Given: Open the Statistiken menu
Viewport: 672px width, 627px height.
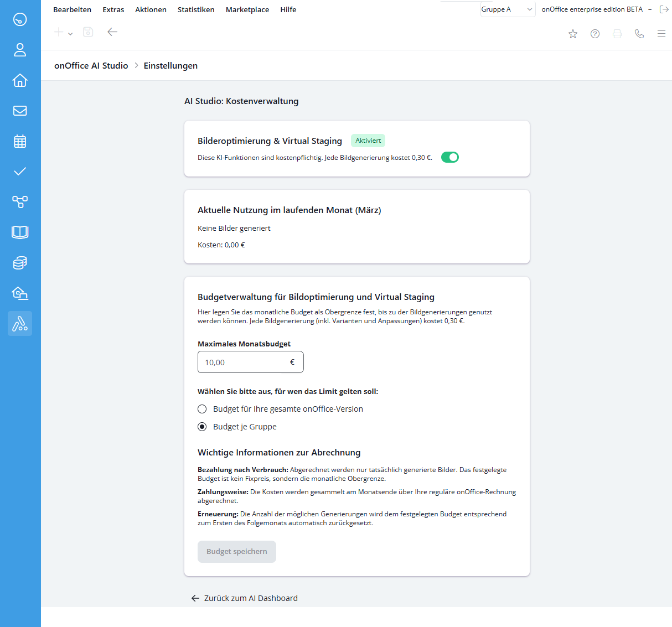Looking at the screenshot, I should click(196, 9).
